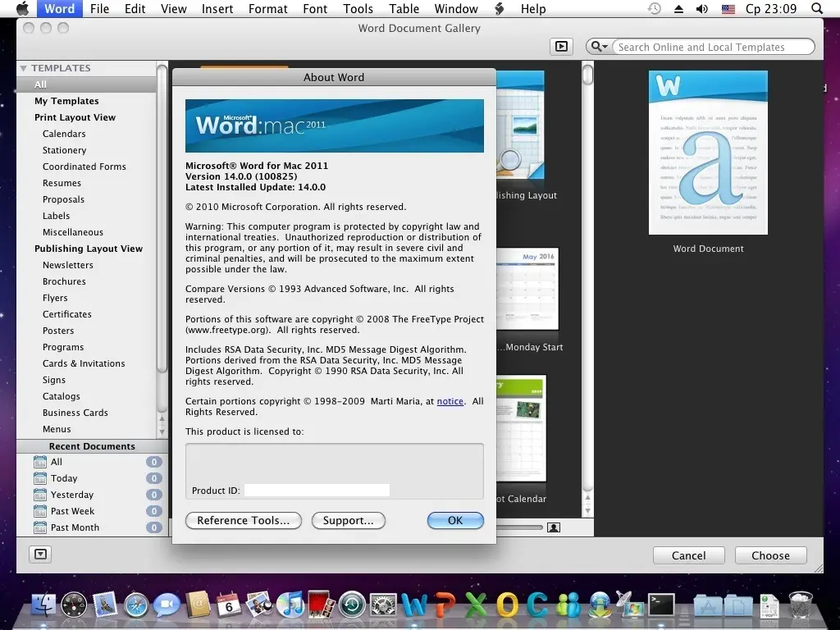Open the Word scripts menu icon
The image size is (840, 630).
pyautogui.click(x=500, y=8)
